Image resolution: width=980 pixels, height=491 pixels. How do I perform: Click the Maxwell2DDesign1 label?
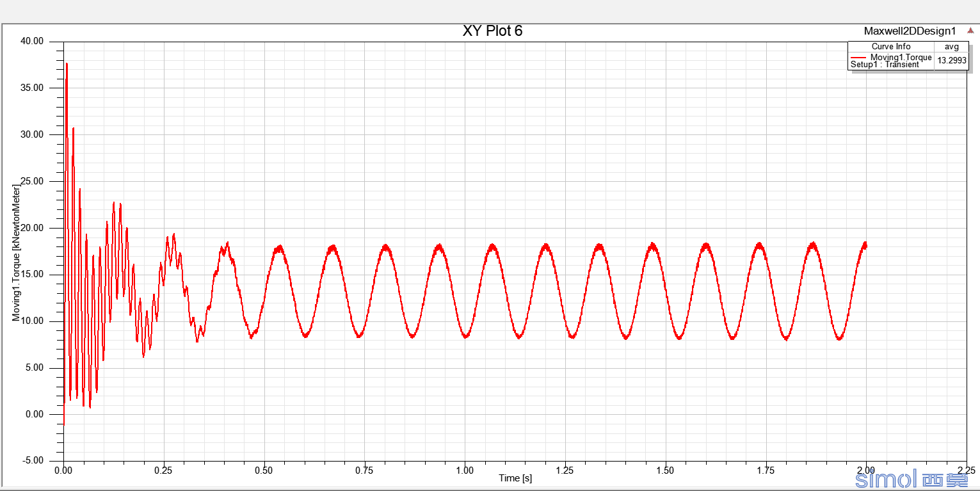tap(910, 31)
